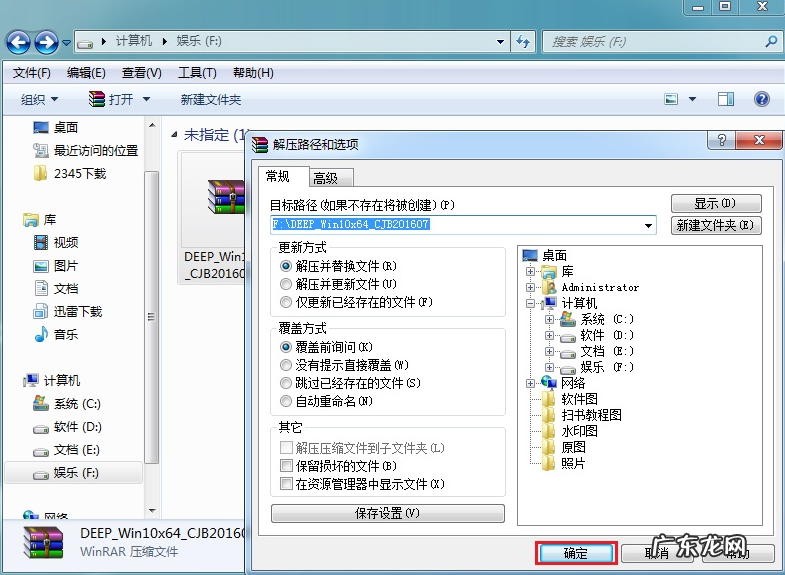Expand the Administrator node in dialog tree
785x575 pixels.
click(x=531, y=287)
